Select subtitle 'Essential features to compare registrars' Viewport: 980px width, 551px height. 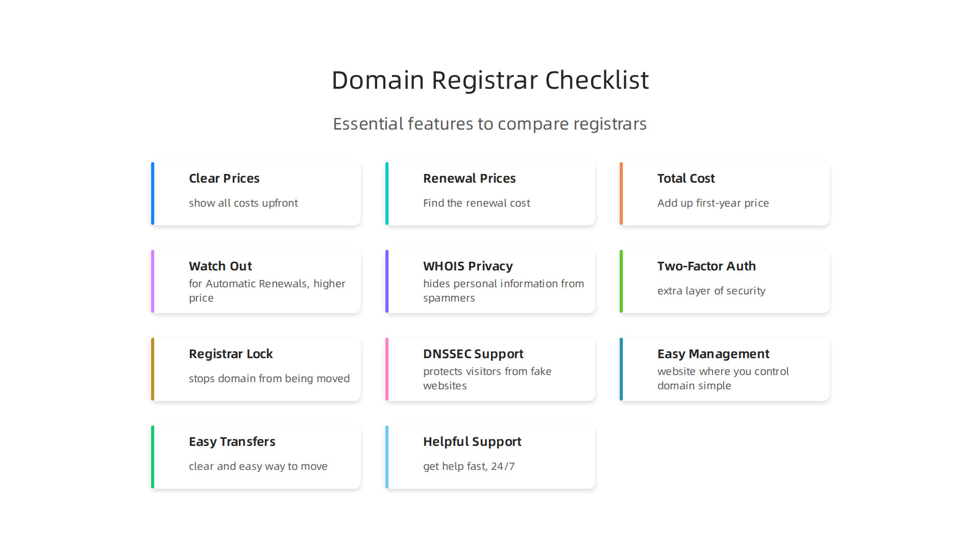(x=490, y=123)
